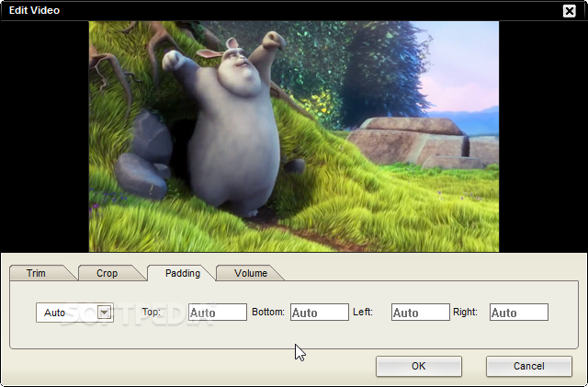
Task: Open the Auto padding mode dropdown
Action: pos(74,313)
